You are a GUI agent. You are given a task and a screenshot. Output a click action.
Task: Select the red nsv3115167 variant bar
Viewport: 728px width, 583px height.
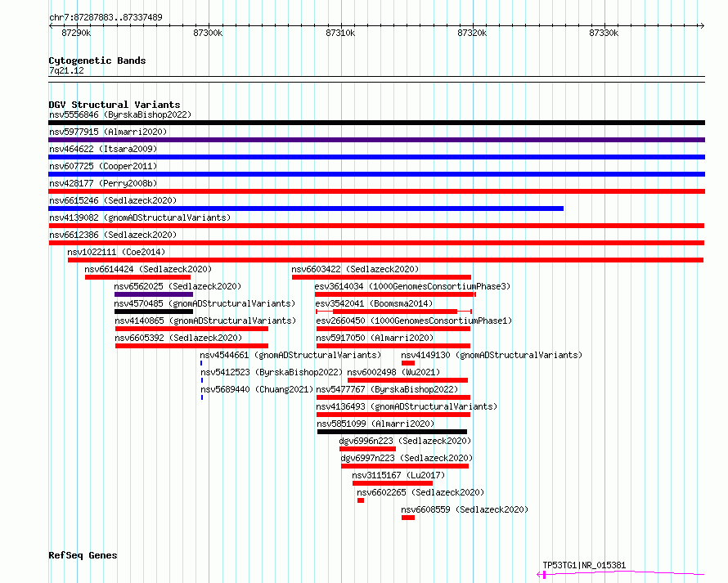[393, 484]
